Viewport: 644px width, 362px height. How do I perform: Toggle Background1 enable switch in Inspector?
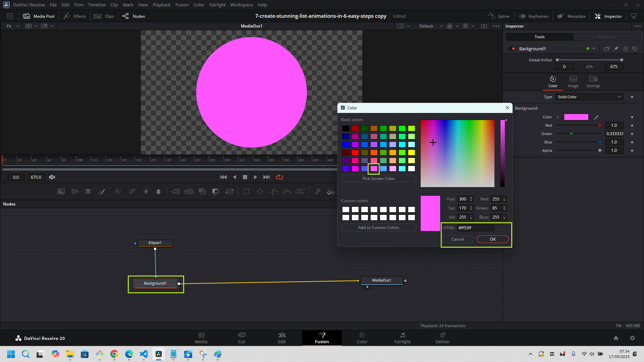512,49
